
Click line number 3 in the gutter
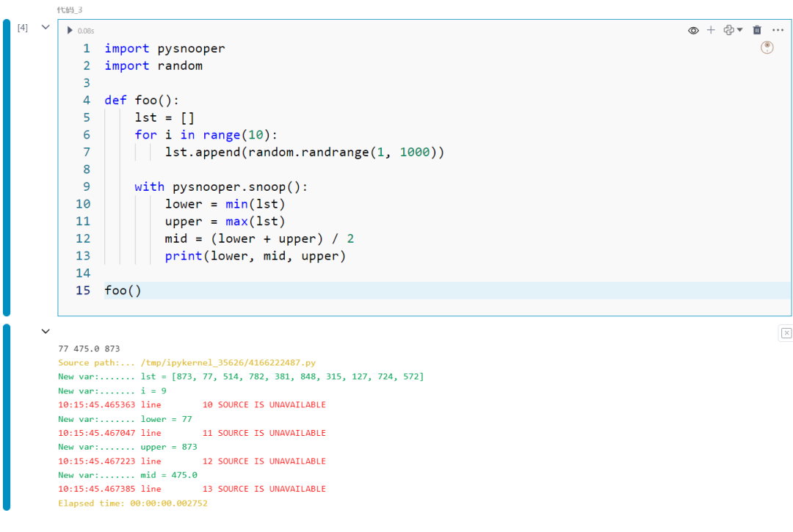point(87,83)
